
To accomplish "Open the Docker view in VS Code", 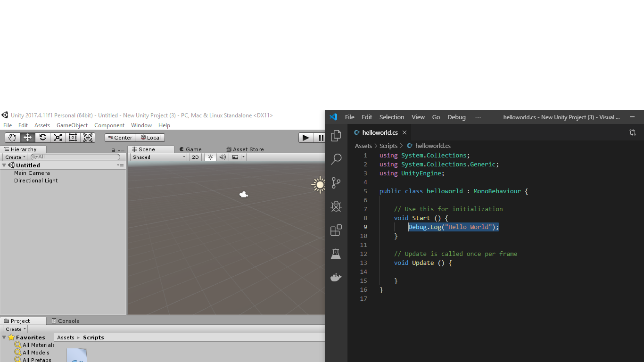I will click(x=336, y=277).
